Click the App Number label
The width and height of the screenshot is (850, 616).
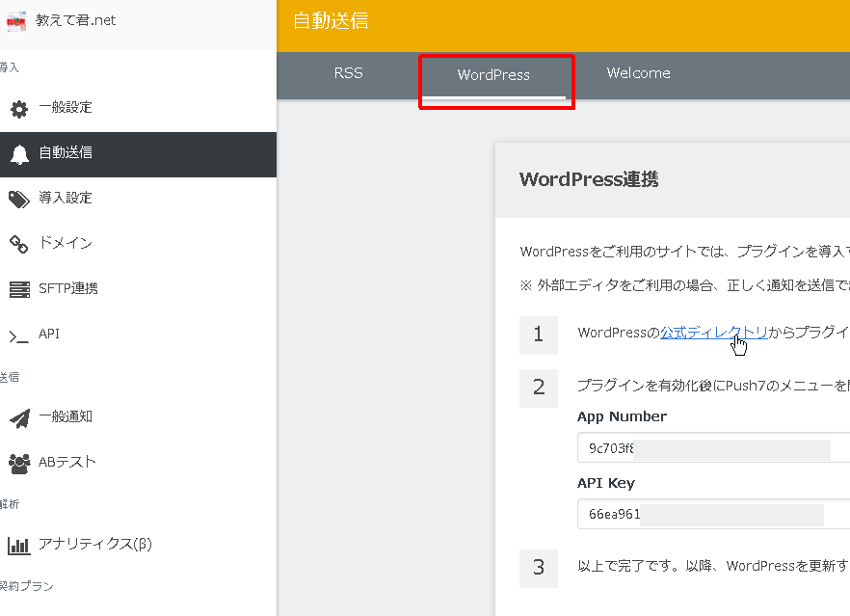622,416
